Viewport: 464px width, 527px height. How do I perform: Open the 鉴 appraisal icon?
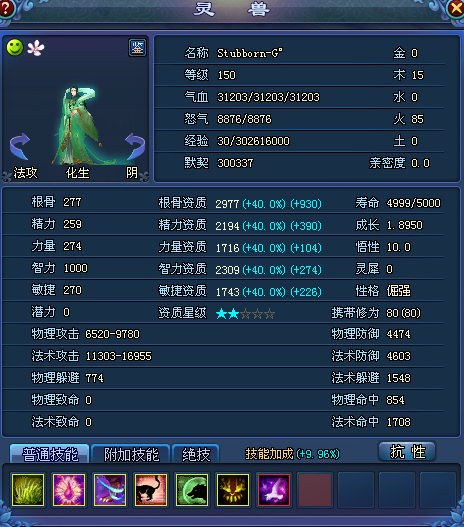[137, 47]
